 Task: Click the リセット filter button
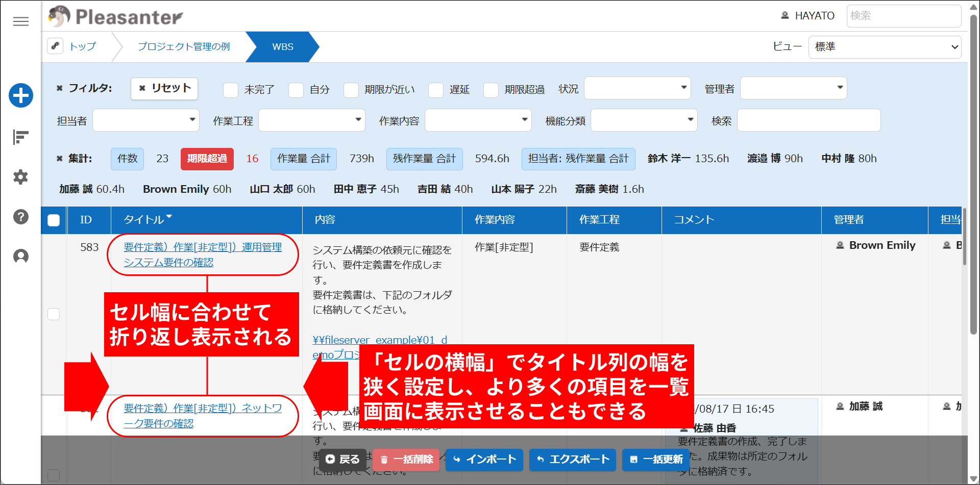pyautogui.click(x=164, y=88)
